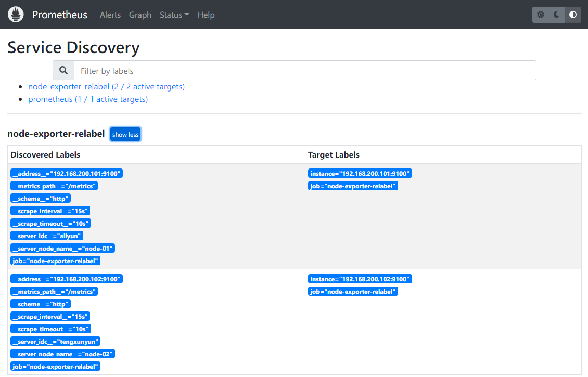
Task: Collapse node-exporter-relabel with show less
Action: [x=125, y=135]
